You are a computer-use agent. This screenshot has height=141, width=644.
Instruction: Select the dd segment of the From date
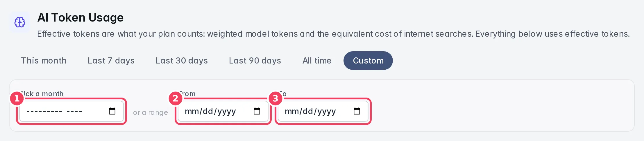pos(208,111)
